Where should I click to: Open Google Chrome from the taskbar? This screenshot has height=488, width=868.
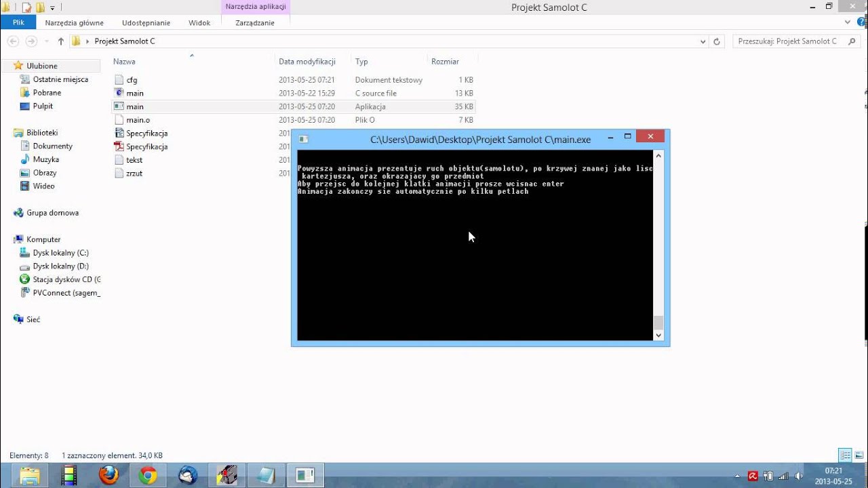click(x=148, y=476)
